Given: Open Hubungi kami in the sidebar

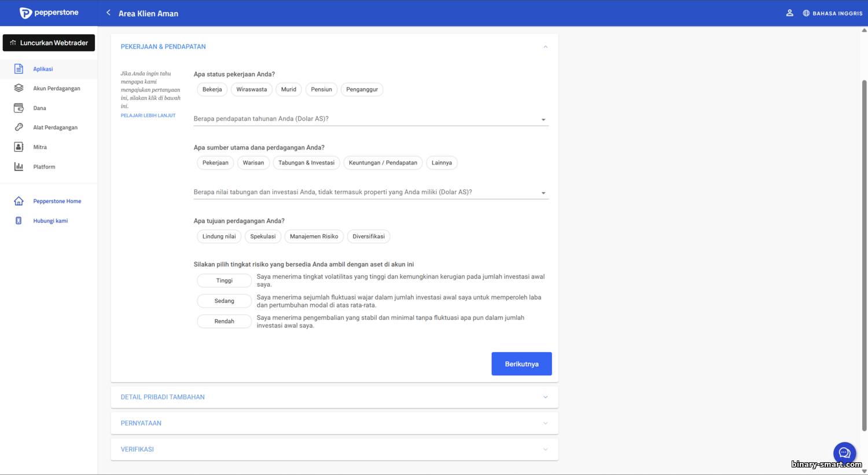Looking at the screenshot, I should click(50, 221).
